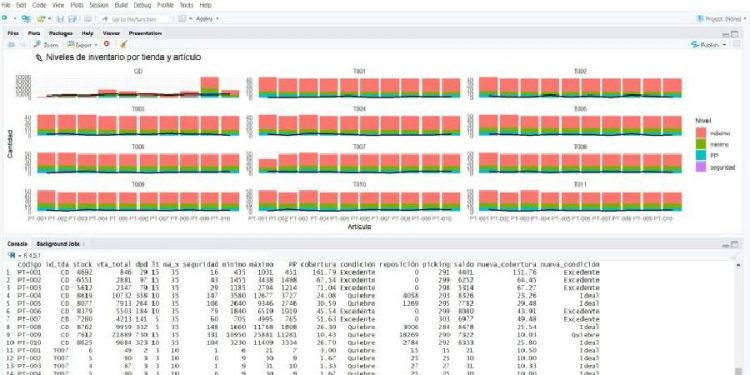Open the Edit menu
The image size is (750, 375).
[x=21, y=5]
